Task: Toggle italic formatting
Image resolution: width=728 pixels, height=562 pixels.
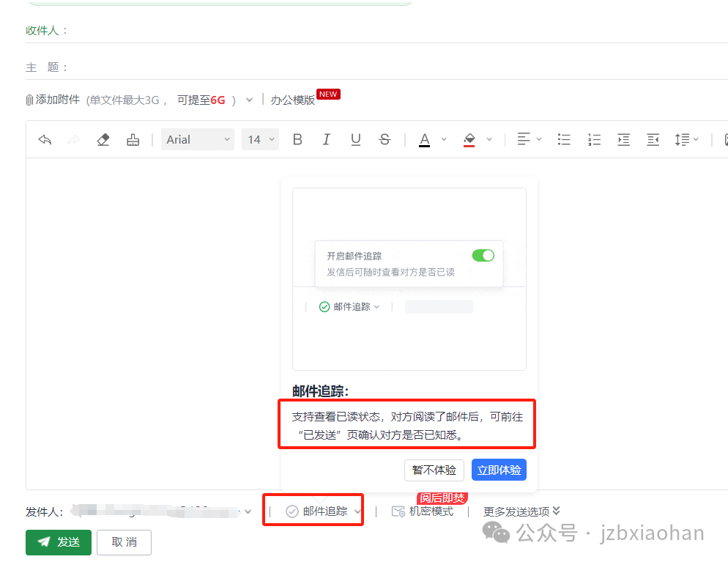Action: [327, 139]
